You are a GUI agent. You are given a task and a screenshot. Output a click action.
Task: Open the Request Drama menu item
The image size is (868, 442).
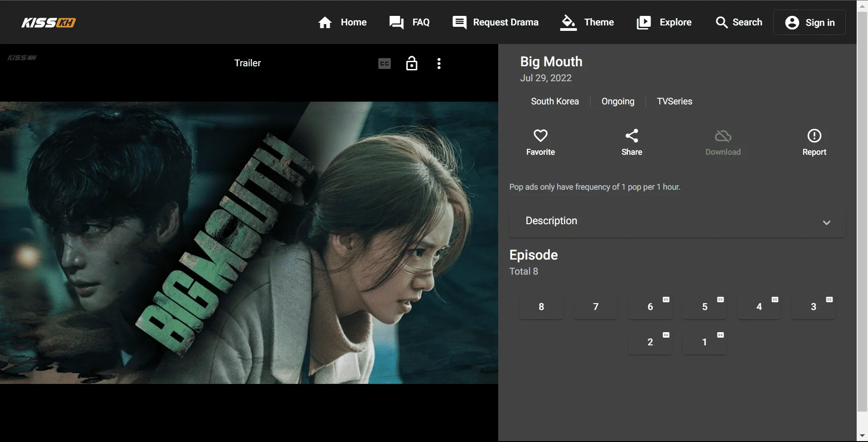tap(505, 22)
